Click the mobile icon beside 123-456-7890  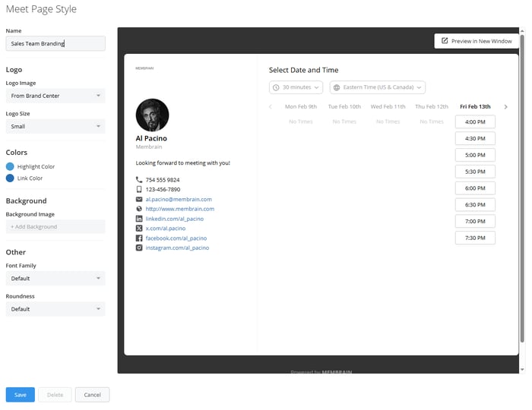[139, 189]
